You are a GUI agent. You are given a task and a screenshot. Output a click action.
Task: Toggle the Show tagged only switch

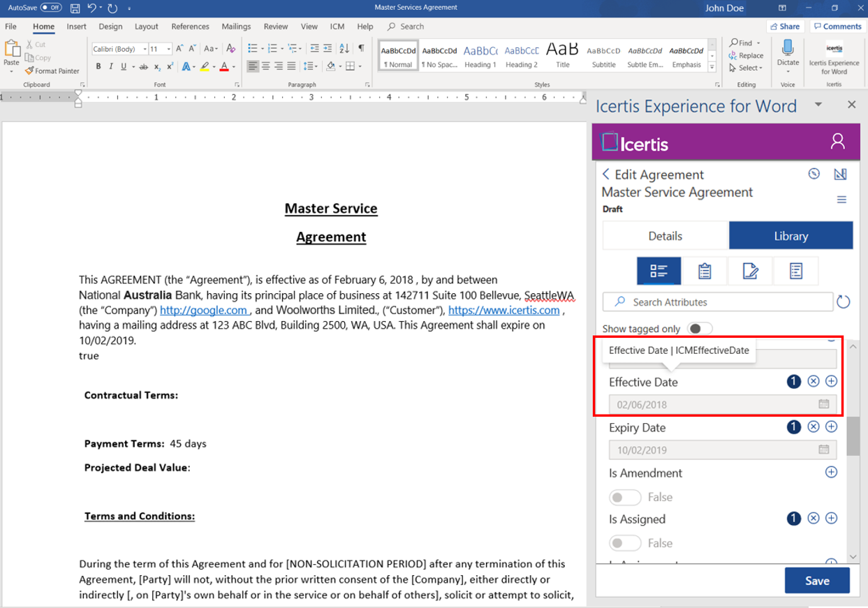699,329
